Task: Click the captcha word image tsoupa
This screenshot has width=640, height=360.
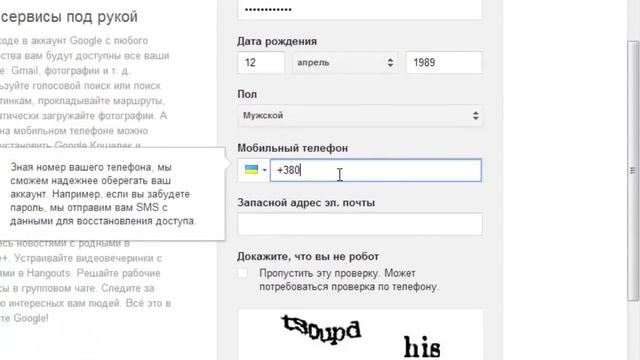Action: [x=322, y=329]
